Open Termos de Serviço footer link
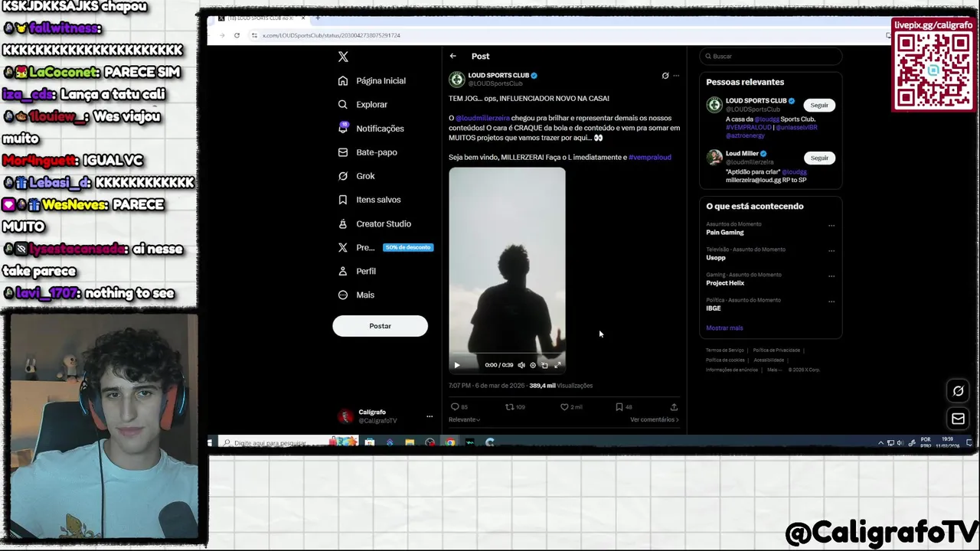Image resolution: width=980 pixels, height=551 pixels. [725, 350]
